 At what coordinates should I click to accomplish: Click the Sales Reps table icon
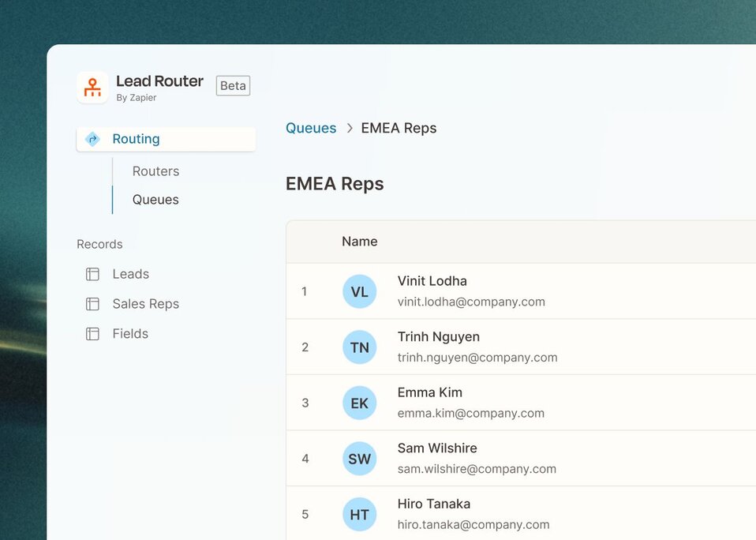[x=91, y=303]
